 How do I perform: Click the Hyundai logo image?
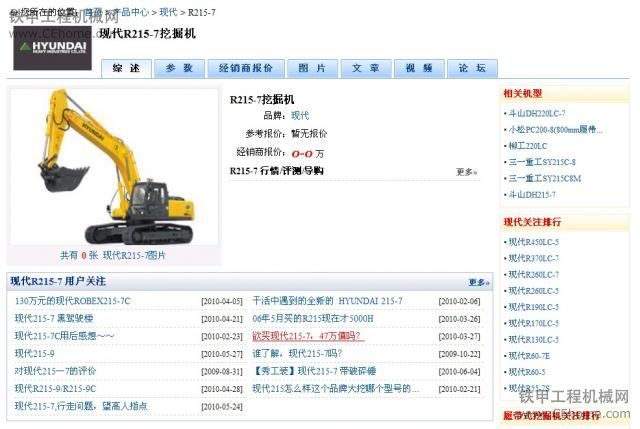(x=52, y=48)
